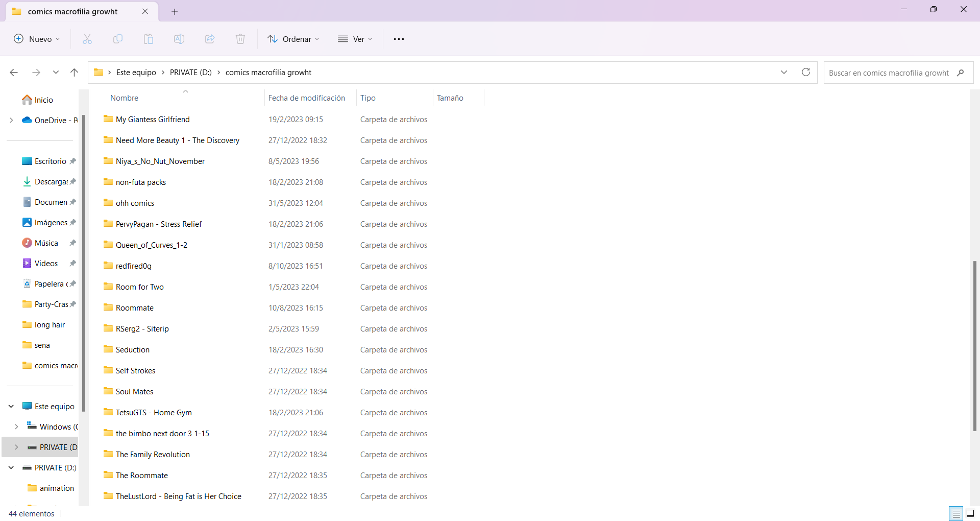This screenshot has height=521, width=980.
Task: Click PRIVATE (D:) in the address breadcrumb
Action: pos(191,73)
